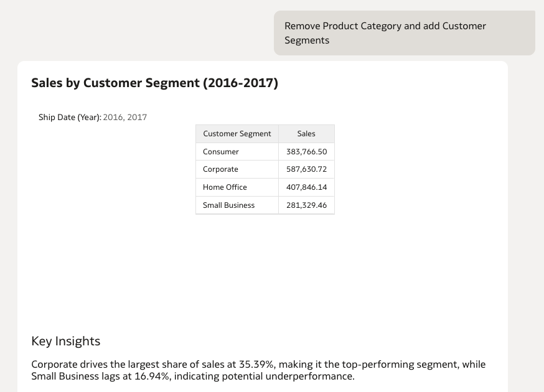This screenshot has width=544, height=392.
Task: Select the Corporate segment cell
Action: 220,169
